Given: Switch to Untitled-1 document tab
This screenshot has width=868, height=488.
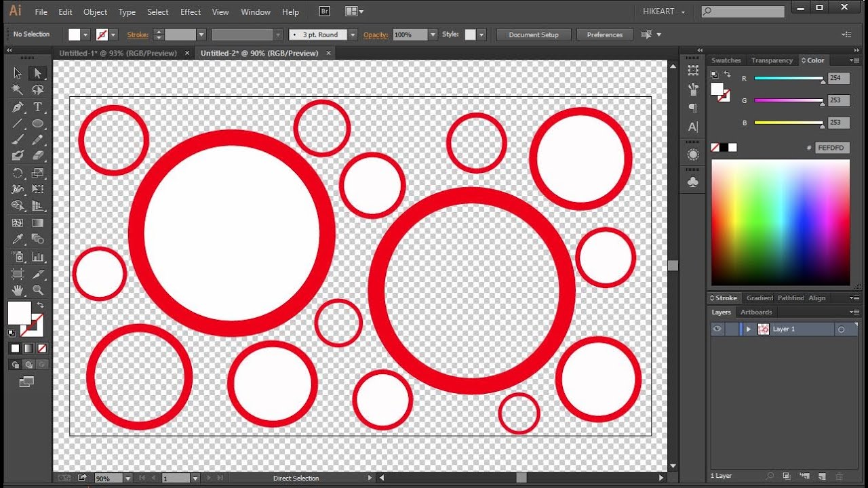Looking at the screenshot, I should point(118,53).
